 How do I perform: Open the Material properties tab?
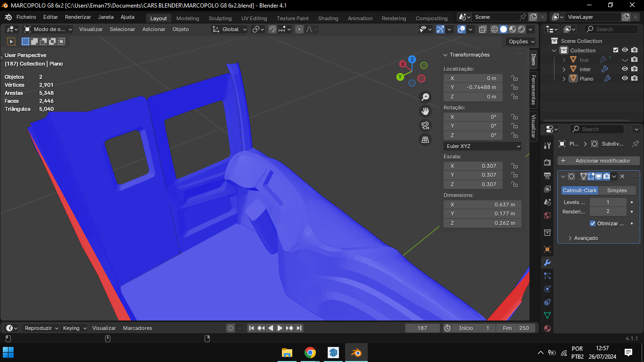(x=547, y=329)
